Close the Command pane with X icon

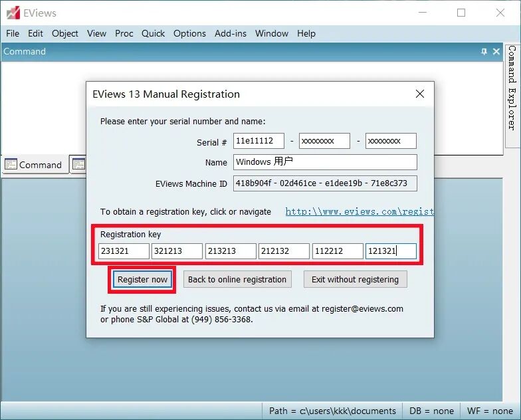point(496,52)
